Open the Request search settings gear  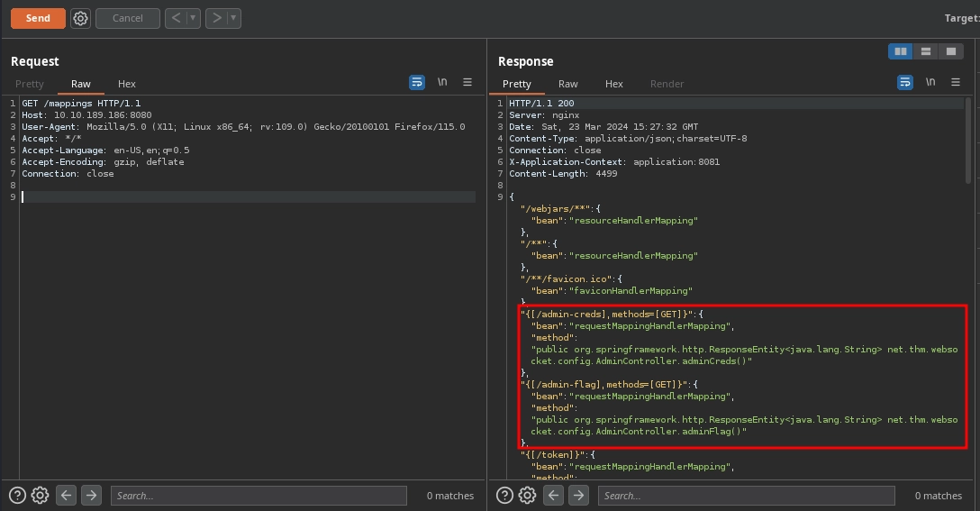click(x=40, y=495)
